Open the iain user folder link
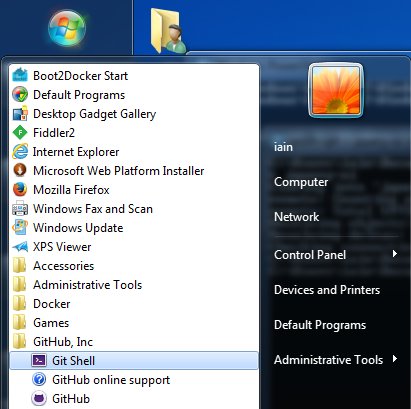This screenshot has height=409, width=411. [283, 147]
